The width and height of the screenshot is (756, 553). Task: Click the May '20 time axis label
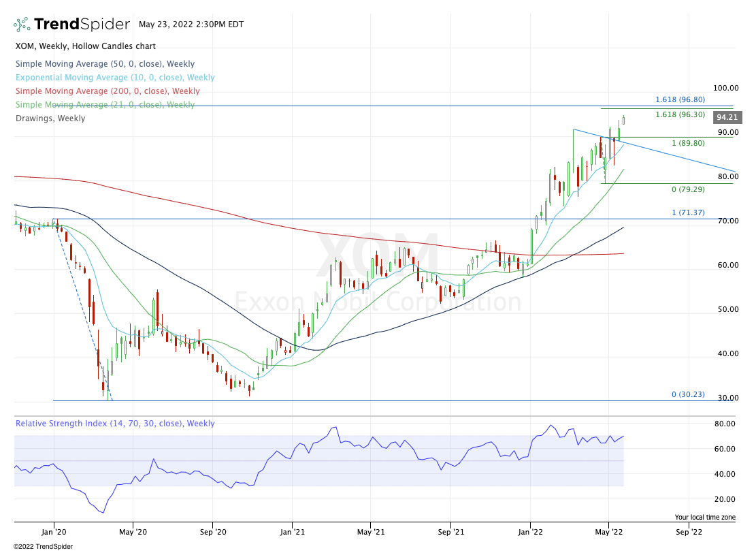pyautogui.click(x=134, y=531)
